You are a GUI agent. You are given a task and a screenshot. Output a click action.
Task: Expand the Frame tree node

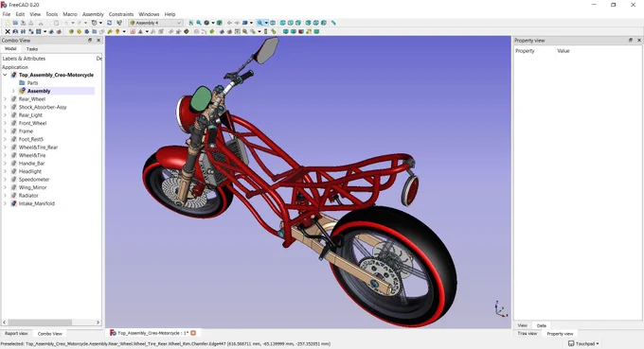click(5, 131)
